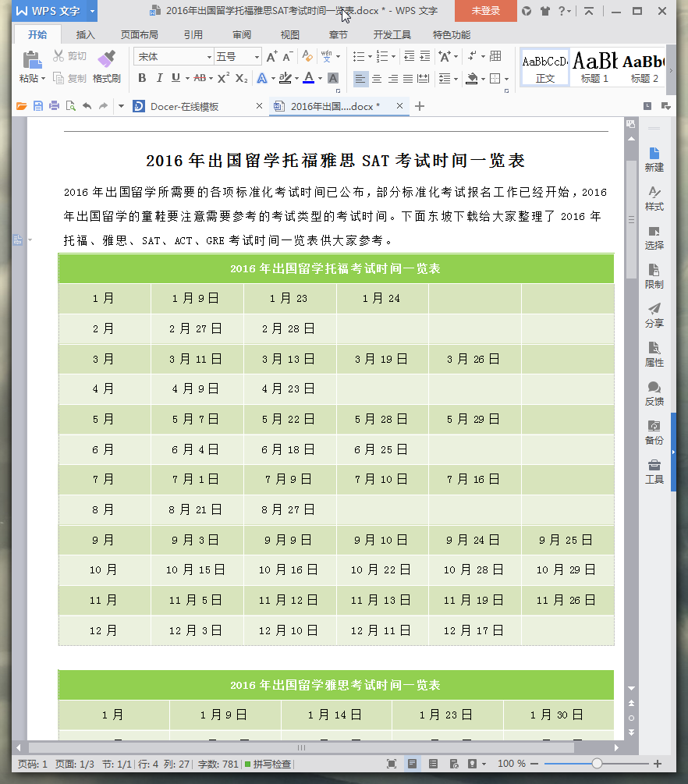Select the Format Painter brush
Viewport: 688px width, 784px height.
pyautogui.click(x=107, y=59)
